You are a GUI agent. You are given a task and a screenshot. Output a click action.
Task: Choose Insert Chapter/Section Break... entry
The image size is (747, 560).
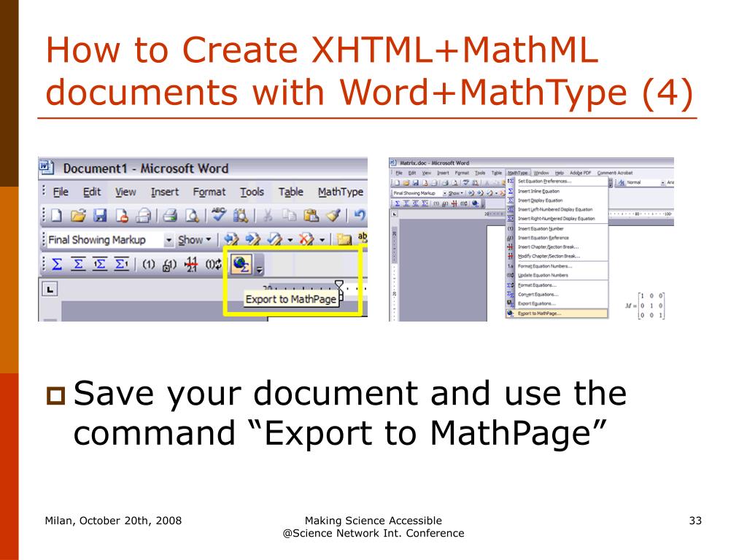pyautogui.click(x=557, y=247)
